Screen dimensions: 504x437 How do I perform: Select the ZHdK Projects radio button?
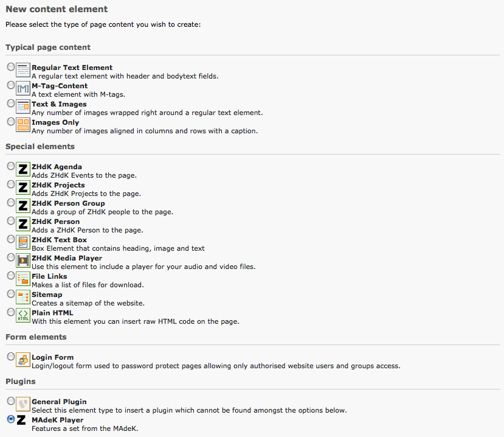pyautogui.click(x=11, y=184)
